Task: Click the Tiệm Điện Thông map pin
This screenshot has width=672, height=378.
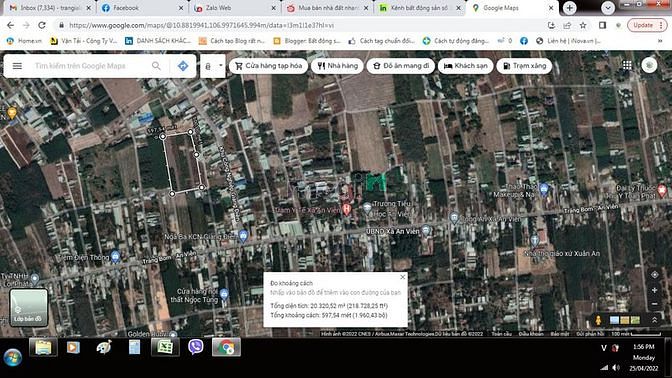Action: pyautogui.click(x=115, y=256)
